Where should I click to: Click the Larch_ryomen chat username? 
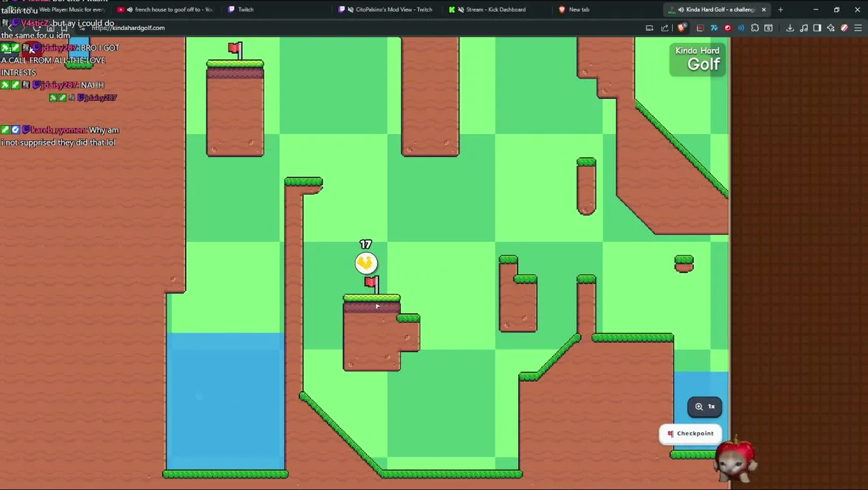pyautogui.click(x=57, y=129)
